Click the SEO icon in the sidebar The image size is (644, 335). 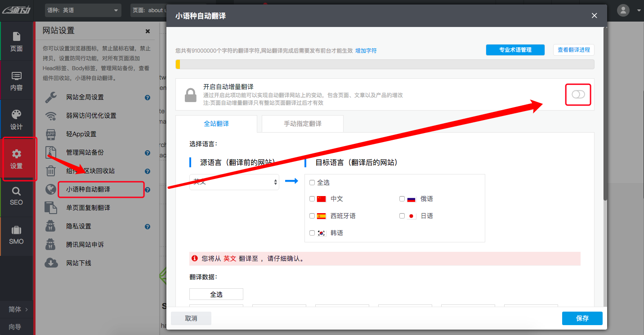[17, 197]
